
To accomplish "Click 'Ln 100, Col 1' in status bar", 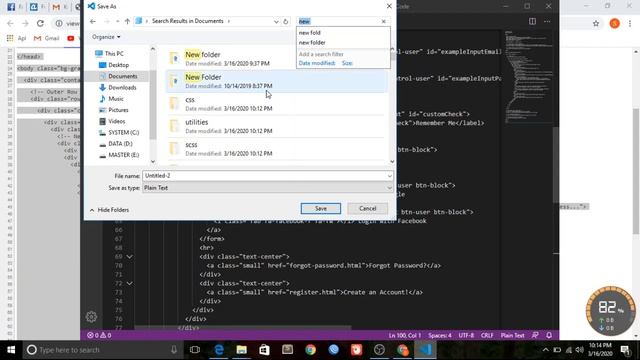I will pyautogui.click(x=404, y=335).
